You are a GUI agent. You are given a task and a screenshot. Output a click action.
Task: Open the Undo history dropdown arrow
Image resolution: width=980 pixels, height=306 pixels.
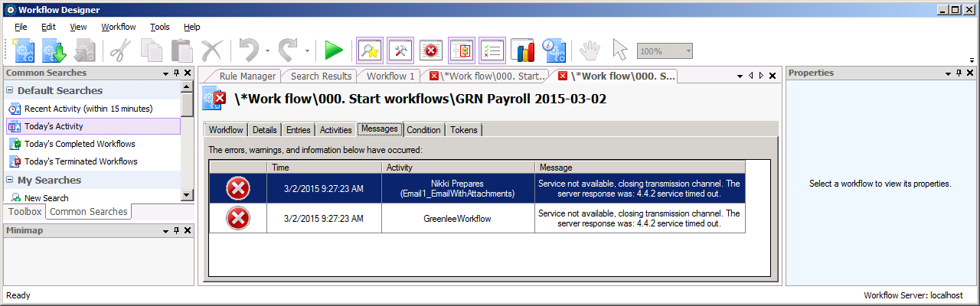tap(267, 51)
